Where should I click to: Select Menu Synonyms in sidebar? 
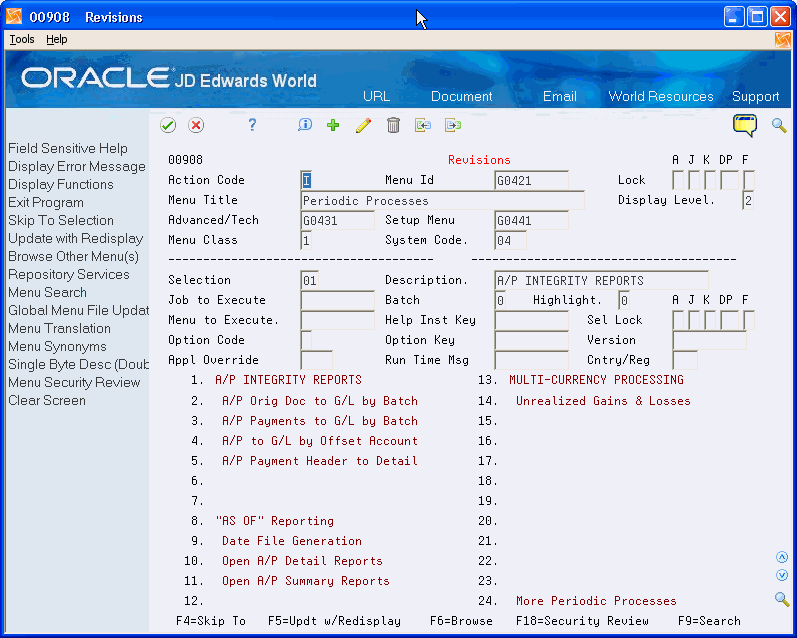(57, 346)
